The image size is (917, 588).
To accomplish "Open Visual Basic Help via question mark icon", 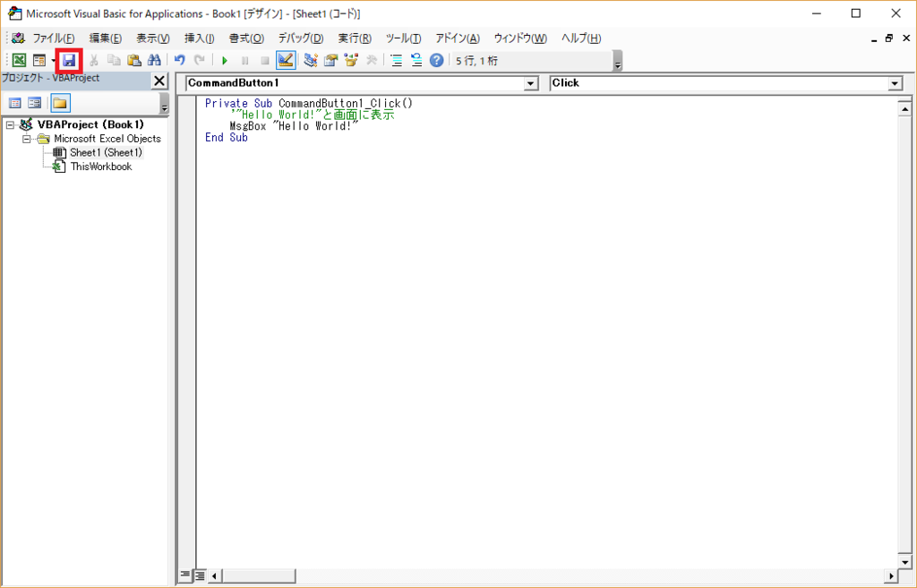I will pyautogui.click(x=436, y=60).
